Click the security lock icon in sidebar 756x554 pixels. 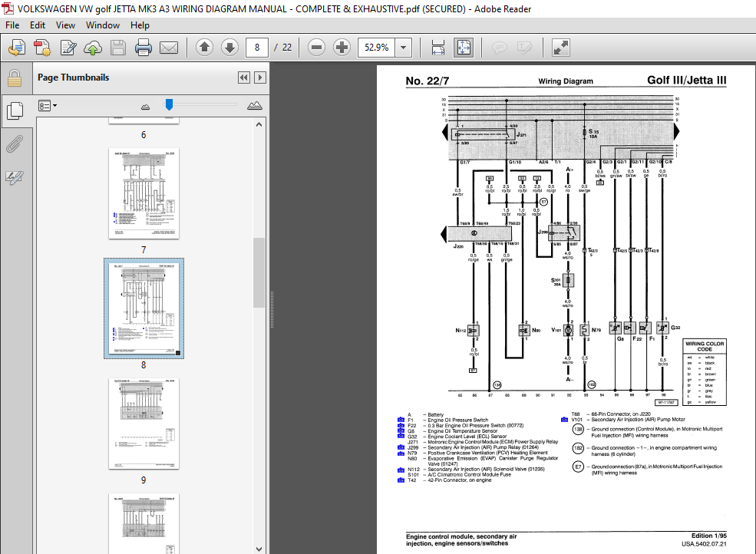(15, 78)
